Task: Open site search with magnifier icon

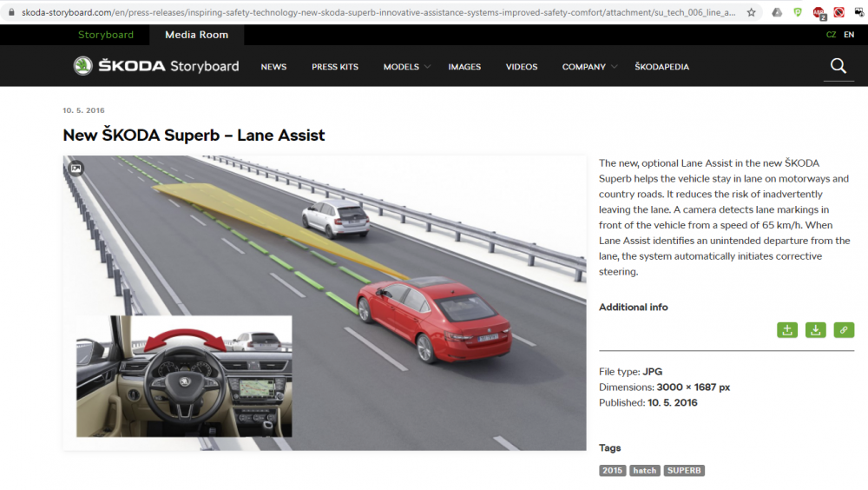Action: tap(838, 66)
